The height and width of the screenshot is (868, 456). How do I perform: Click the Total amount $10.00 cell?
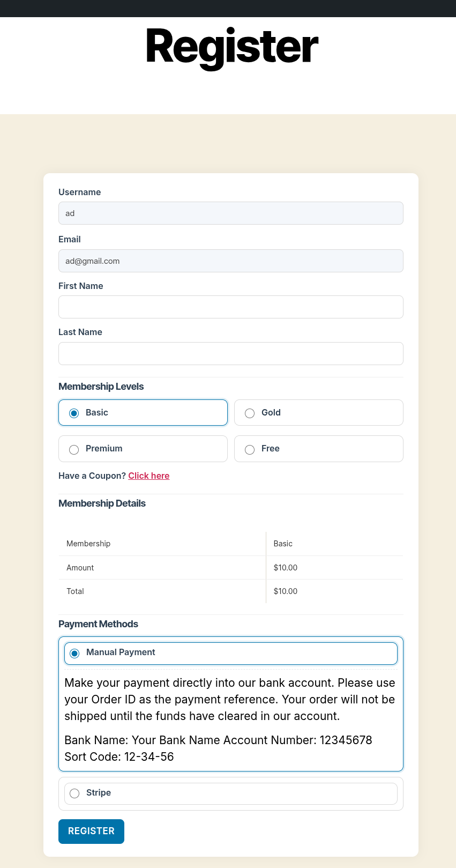click(x=286, y=591)
